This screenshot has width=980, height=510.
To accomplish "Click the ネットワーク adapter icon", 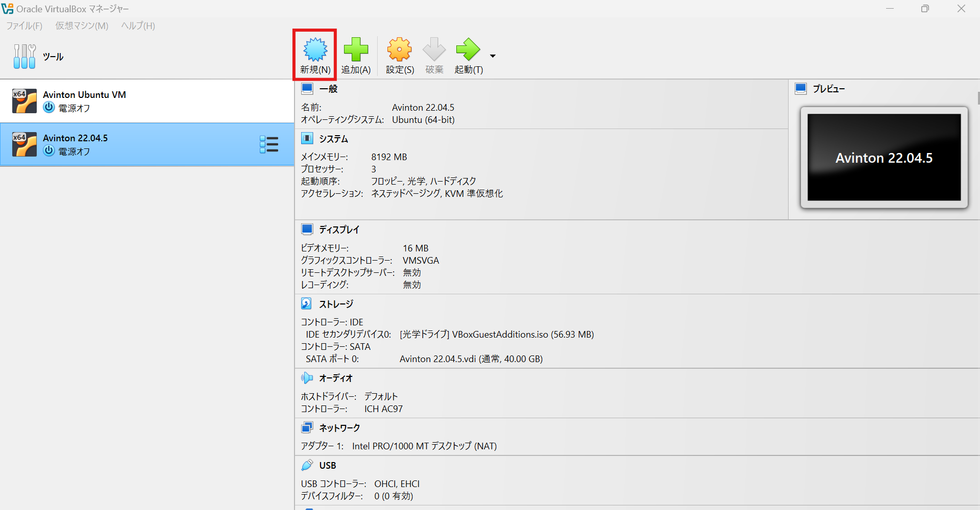I will point(307,427).
